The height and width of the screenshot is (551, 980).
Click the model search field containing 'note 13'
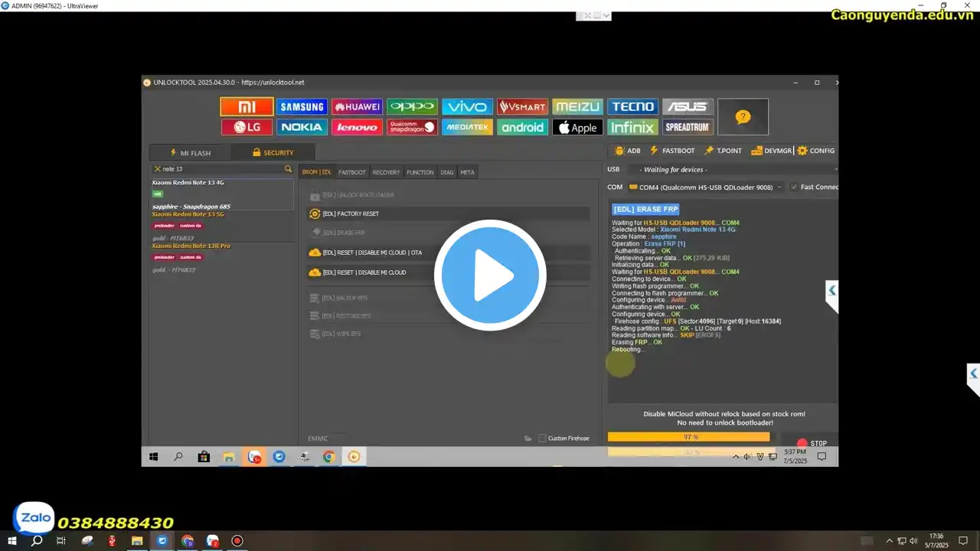pos(222,169)
